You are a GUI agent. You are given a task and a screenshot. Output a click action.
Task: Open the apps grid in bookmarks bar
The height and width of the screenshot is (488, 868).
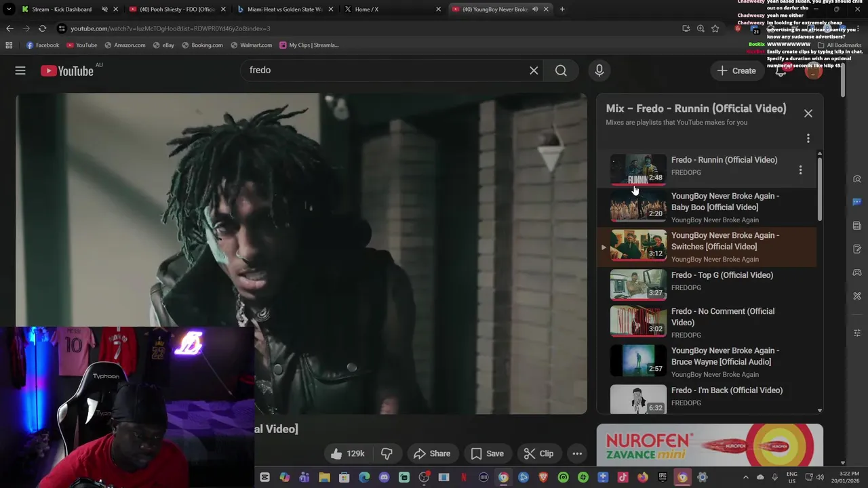pyautogui.click(x=9, y=45)
